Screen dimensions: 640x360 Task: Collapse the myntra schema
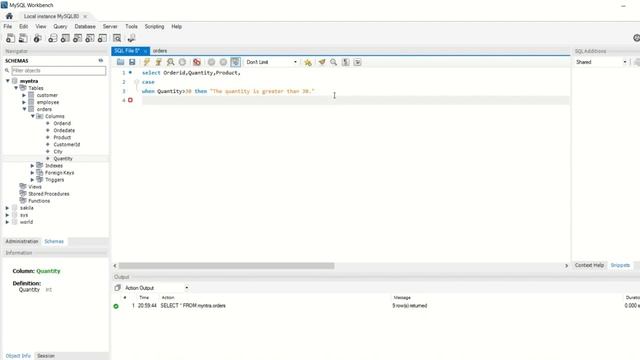(x=7, y=81)
